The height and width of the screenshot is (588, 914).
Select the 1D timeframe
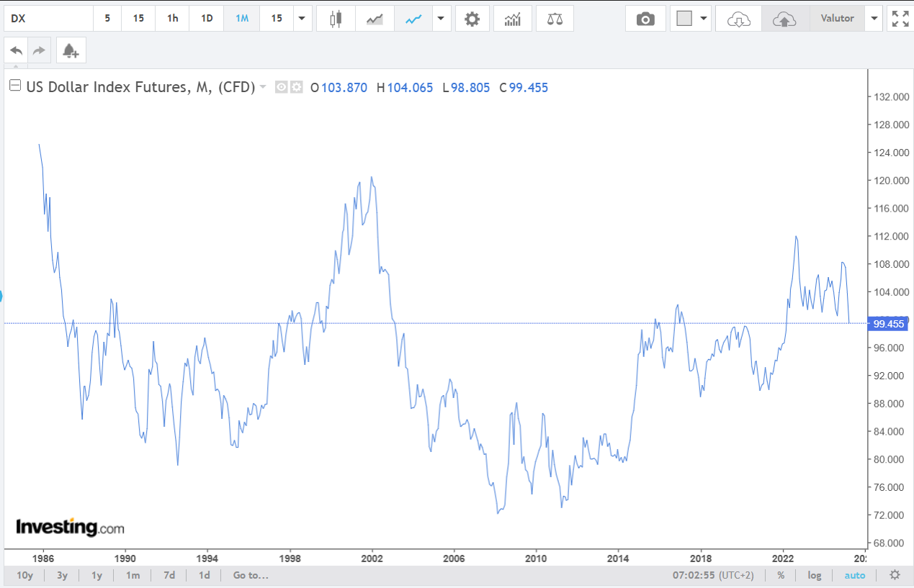207,19
